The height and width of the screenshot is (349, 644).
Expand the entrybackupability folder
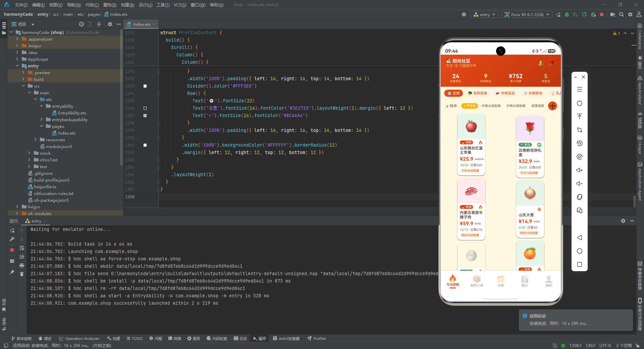coord(41,119)
